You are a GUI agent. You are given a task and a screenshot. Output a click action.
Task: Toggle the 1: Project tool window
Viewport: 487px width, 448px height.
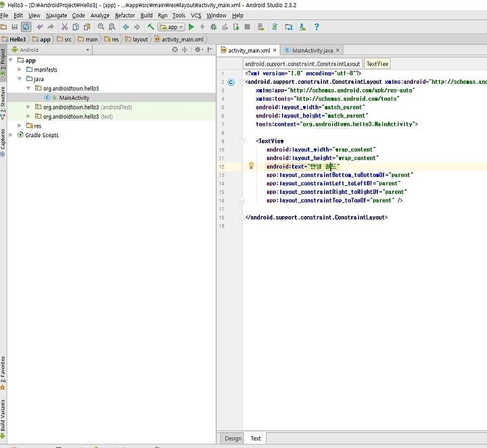pos(3,62)
